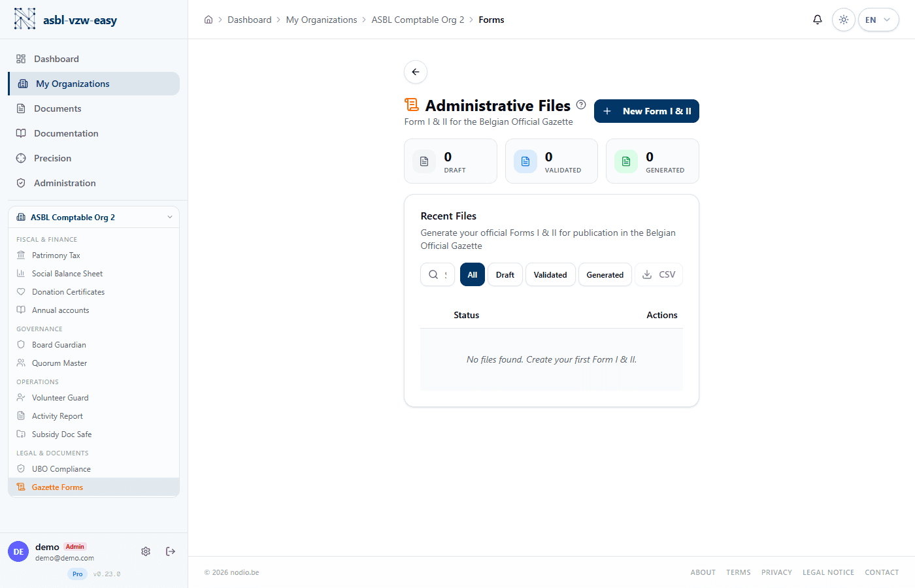Screen dimensions: 915x588
Task: Export files as CSV
Action: click(659, 275)
